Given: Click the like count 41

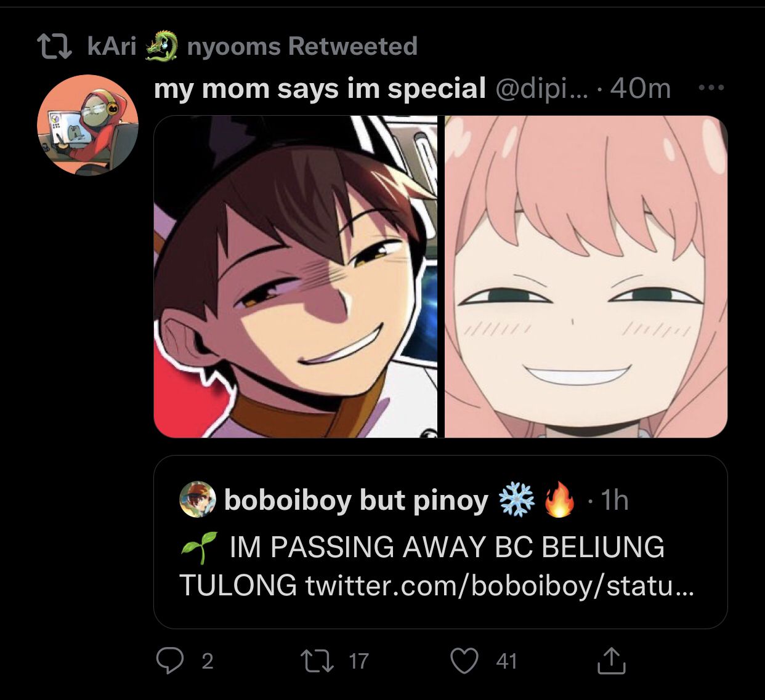Looking at the screenshot, I should [506, 661].
